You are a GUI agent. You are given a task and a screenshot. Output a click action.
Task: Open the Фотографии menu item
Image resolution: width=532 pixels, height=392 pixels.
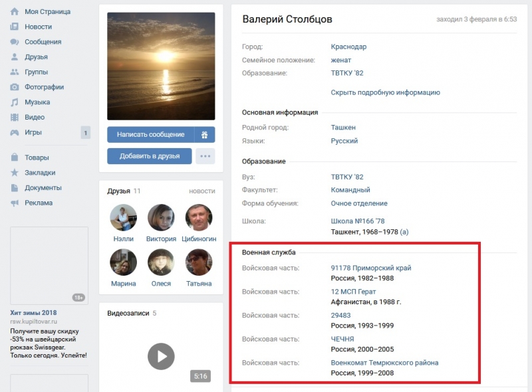[44, 87]
